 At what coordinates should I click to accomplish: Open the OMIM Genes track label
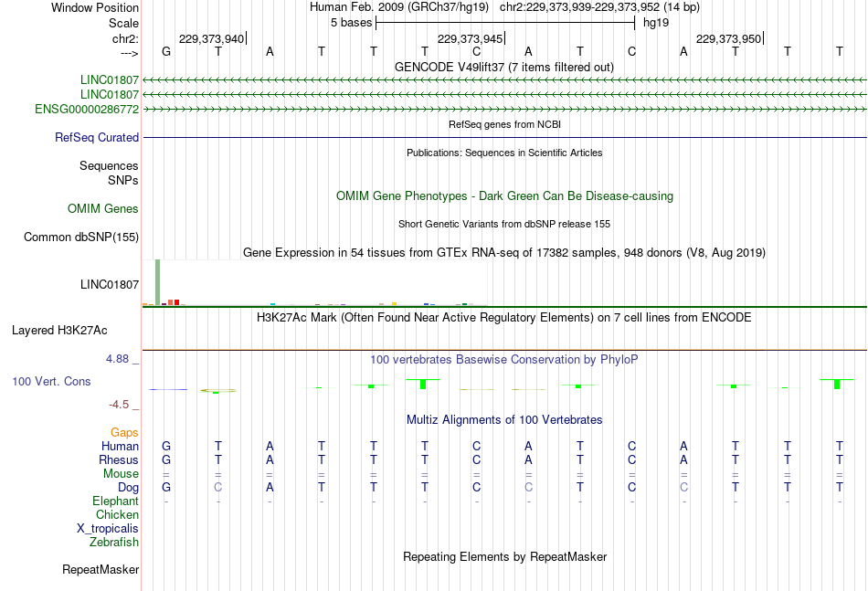click(x=103, y=208)
